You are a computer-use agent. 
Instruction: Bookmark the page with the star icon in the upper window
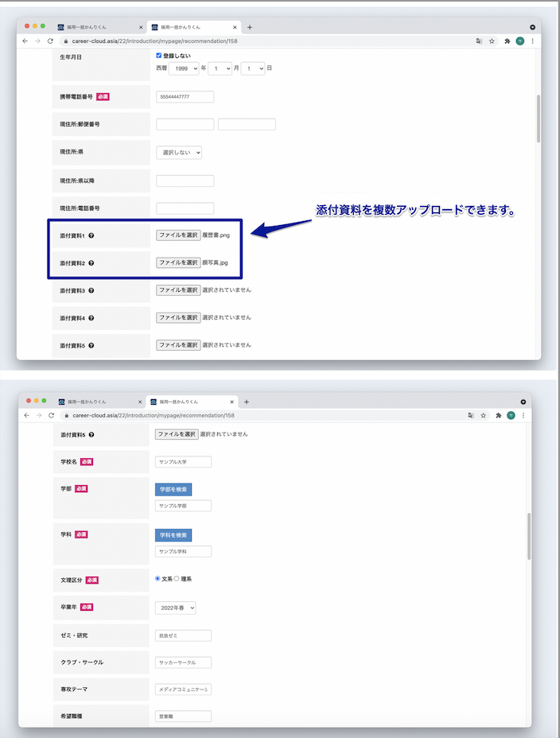click(x=492, y=41)
